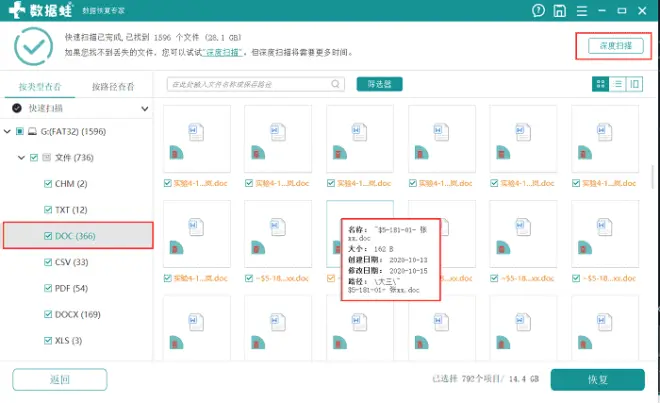Uncheck the CHM (2) checkbox
This screenshot has width=660, height=403.
pos(48,184)
